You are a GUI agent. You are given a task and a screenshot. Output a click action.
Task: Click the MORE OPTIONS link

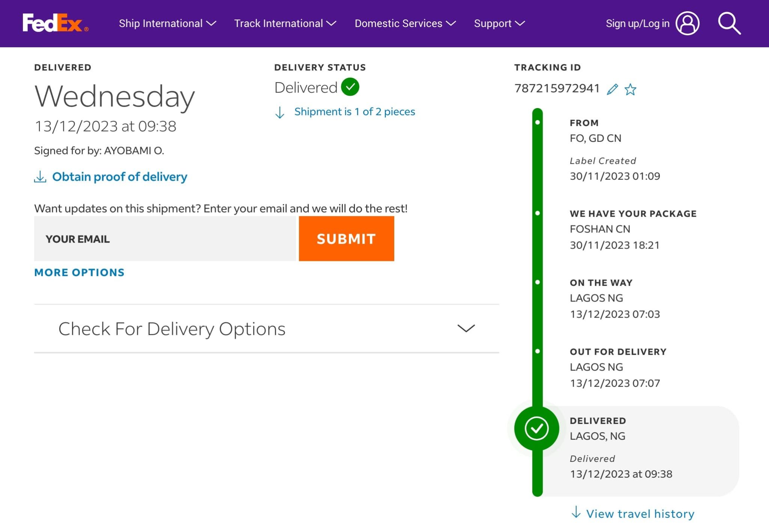[79, 273]
